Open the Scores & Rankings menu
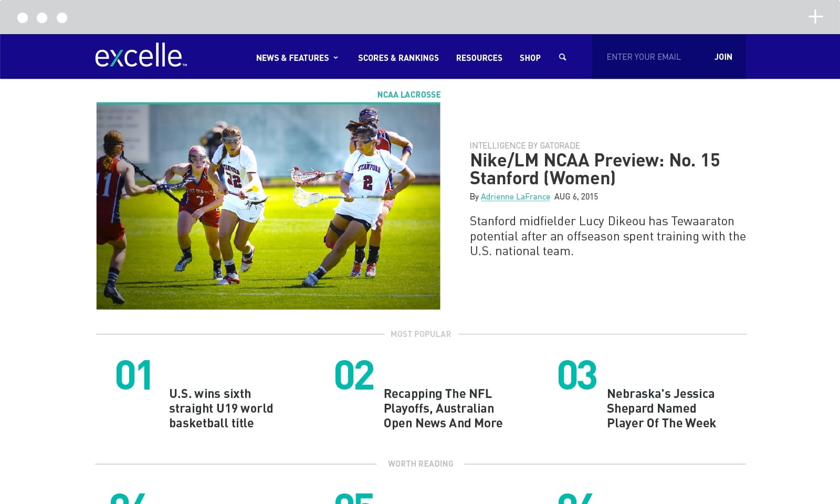This screenshot has height=504, width=840. (398, 58)
